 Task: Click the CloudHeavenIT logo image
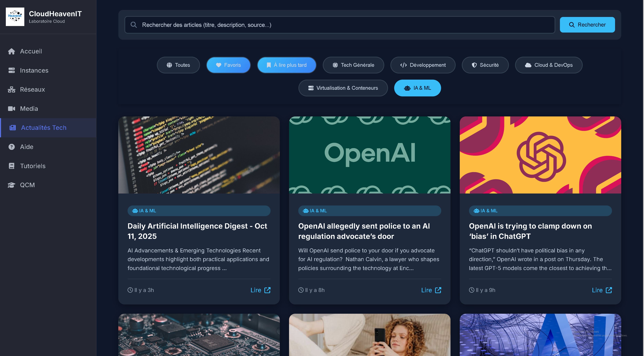click(15, 17)
